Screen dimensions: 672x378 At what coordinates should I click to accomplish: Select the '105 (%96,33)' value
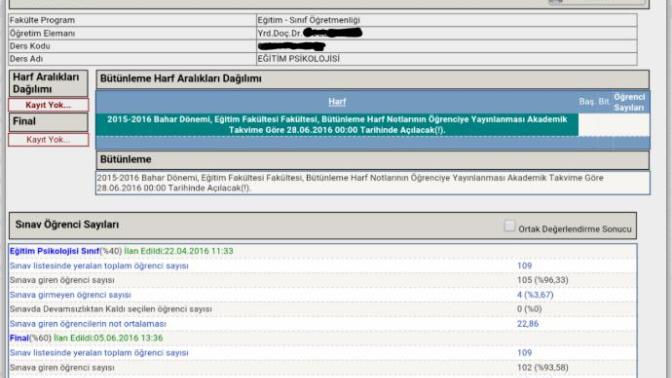[543, 280]
